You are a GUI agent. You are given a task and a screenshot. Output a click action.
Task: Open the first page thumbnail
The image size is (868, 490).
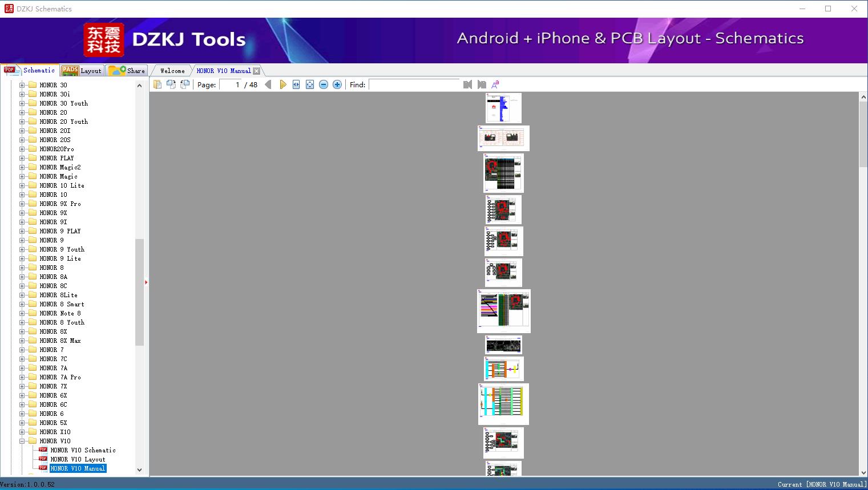click(x=503, y=108)
